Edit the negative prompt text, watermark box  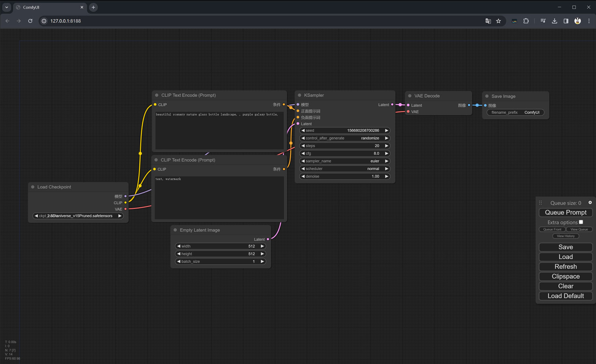(x=219, y=198)
